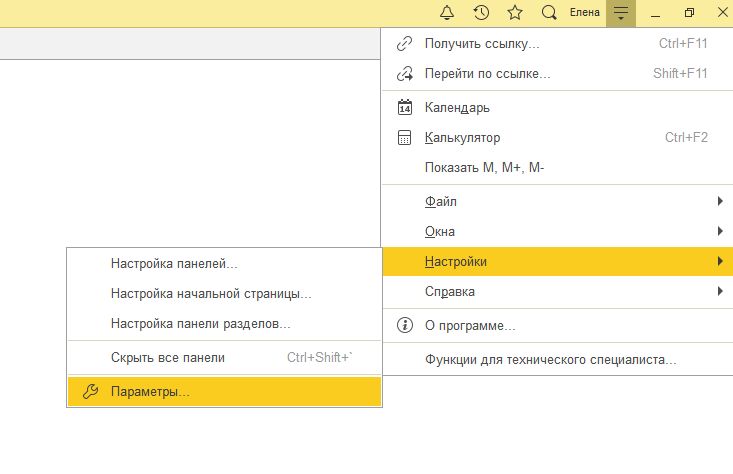Viewport: 733px width, 474px height.
Task: Click the user name Елена
Action: [x=584, y=13]
